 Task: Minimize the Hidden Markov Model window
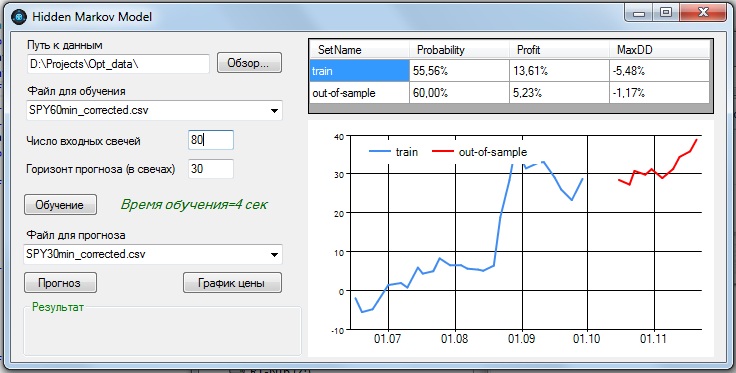pyautogui.click(x=639, y=13)
